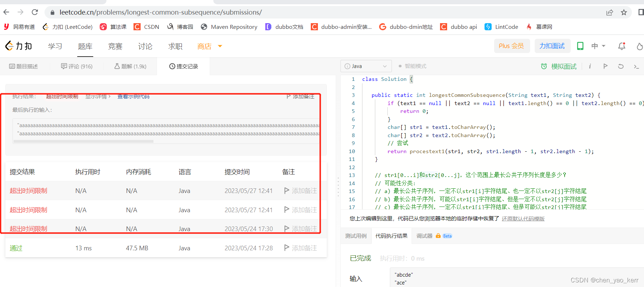Click the 添加备注 link in the result header

pos(300,96)
